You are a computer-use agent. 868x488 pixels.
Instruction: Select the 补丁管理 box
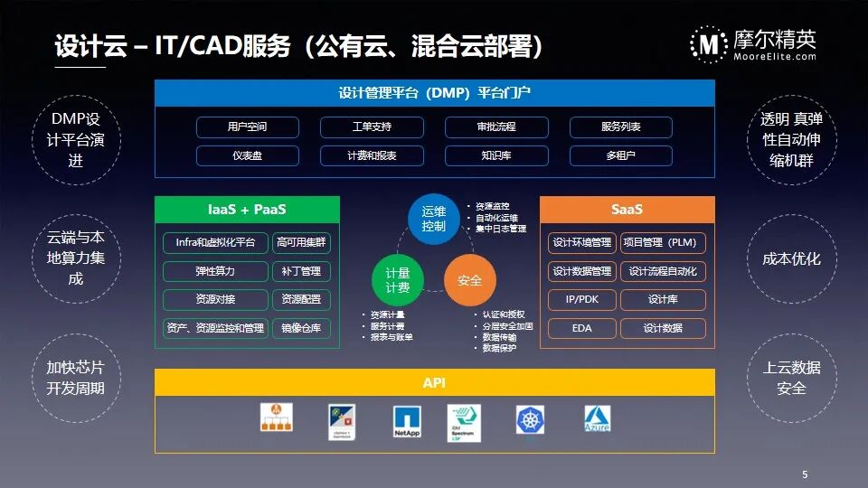[x=301, y=272]
